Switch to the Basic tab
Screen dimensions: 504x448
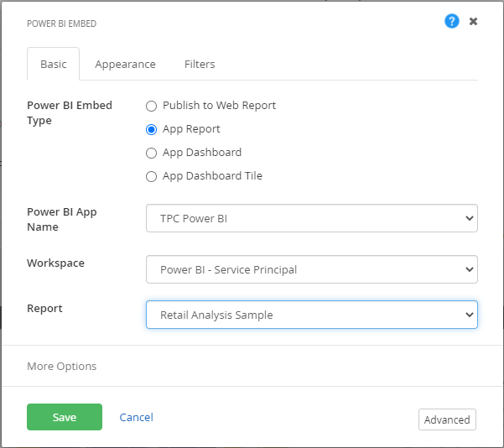click(54, 64)
